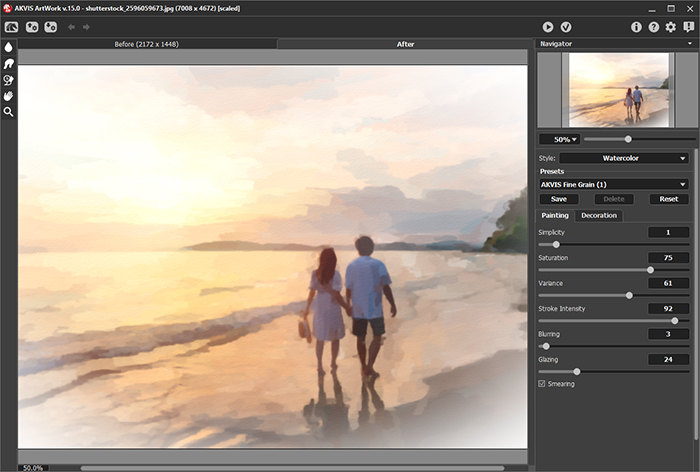Image resolution: width=700 pixels, height=472 pixels.
Task: Click the Stroke Intensity value field
Action: [667, 309]
